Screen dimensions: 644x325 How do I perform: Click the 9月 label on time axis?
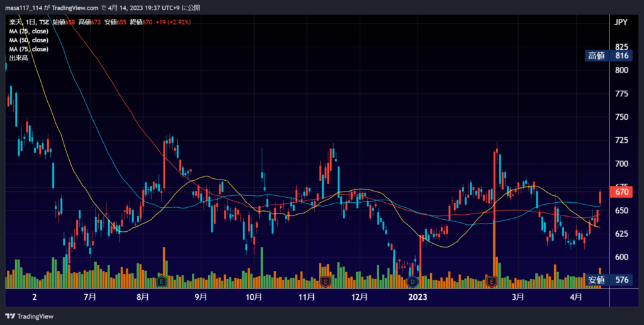coord(201,297)
